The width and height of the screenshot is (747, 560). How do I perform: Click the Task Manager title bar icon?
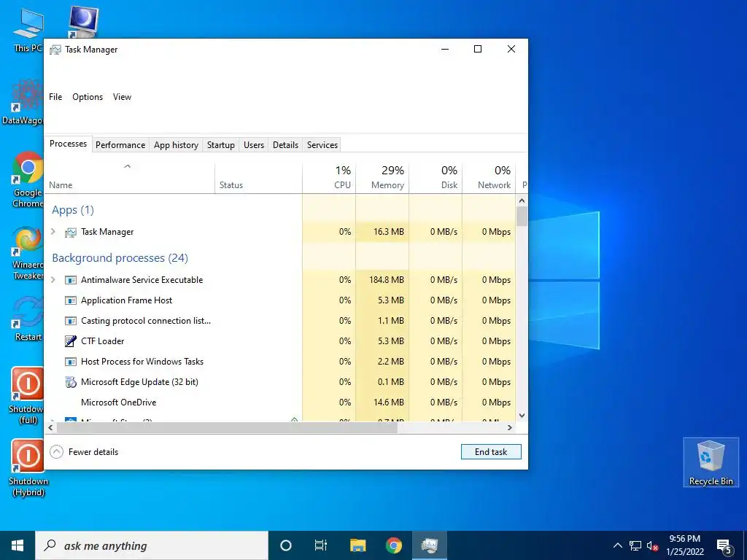pos(55,50)
